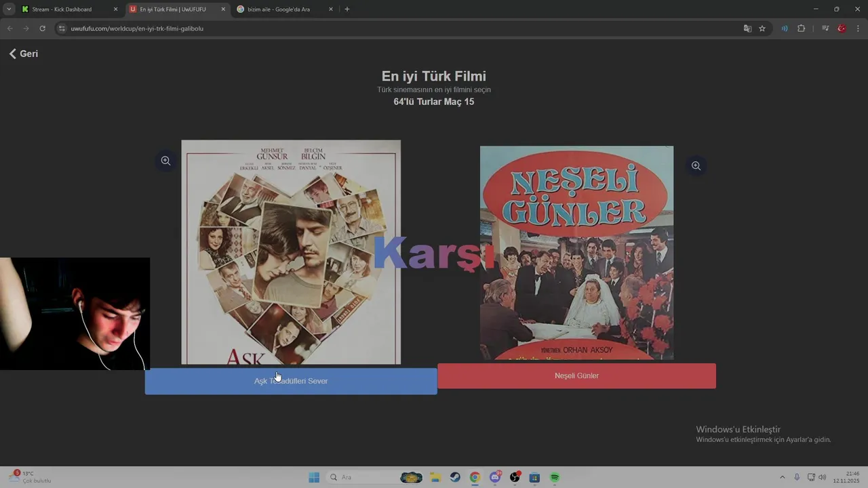Viewport: 868px width, 488px height.
Task: Click the Neşeli Günler movie poster
Action: pyautogui.click(x=576, y=253)
